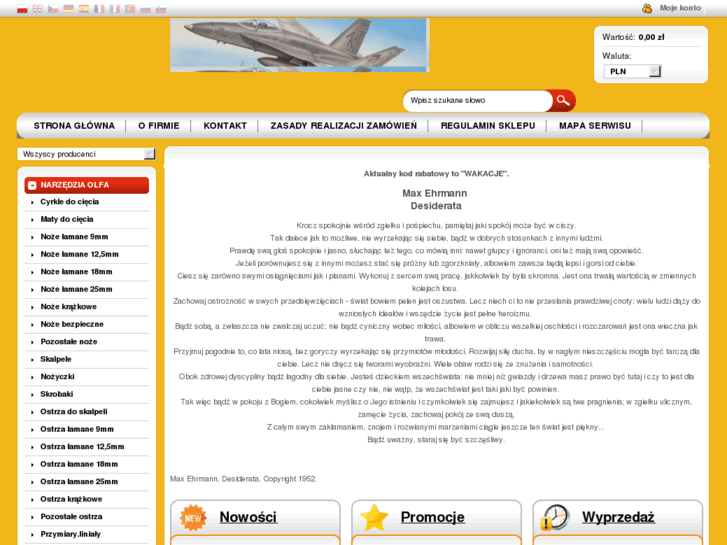
Task: Open the 'Przymiary.liniały' category
Action: 70,534
